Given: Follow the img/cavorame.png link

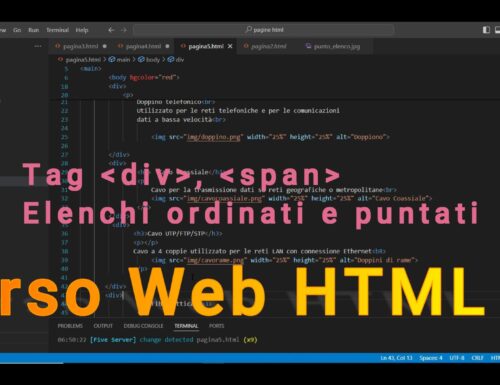Looking at the screenshot, I should (x=215, y=260).
